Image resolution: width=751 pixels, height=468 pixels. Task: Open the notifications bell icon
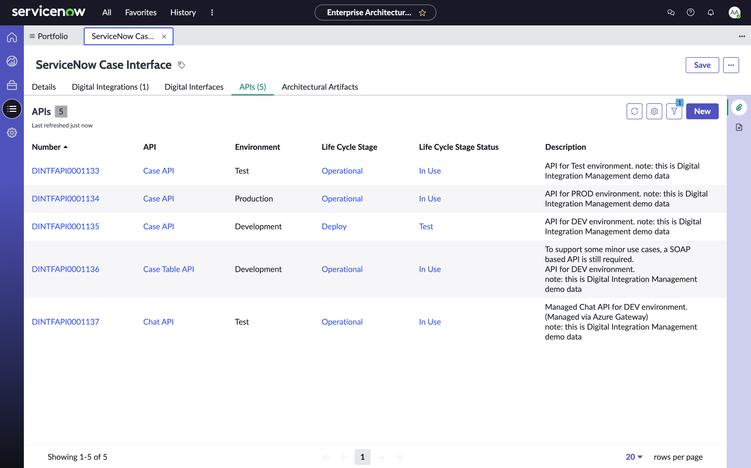(x=710, y=12)
